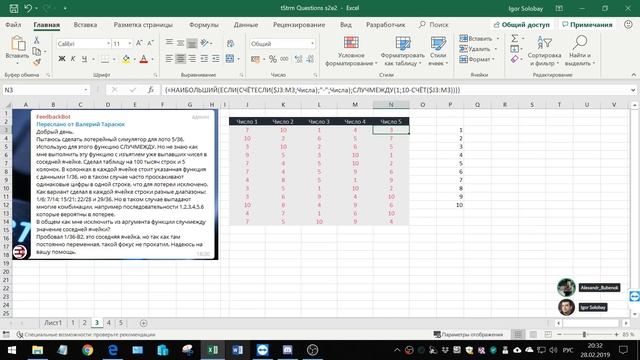This screenshot has height=360, width=640.
Task: Click the Cut scissors icon
Action: coord(36,40)
